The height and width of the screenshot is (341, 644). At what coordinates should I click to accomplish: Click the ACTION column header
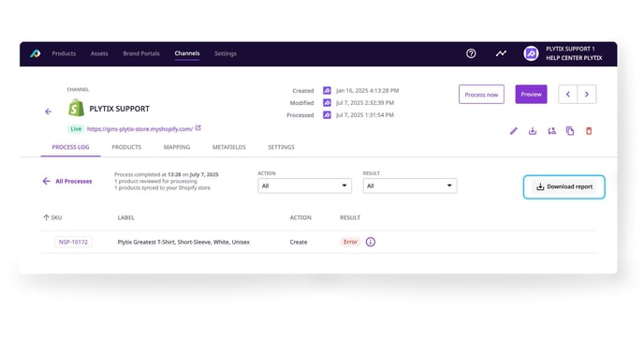point(300,217)
